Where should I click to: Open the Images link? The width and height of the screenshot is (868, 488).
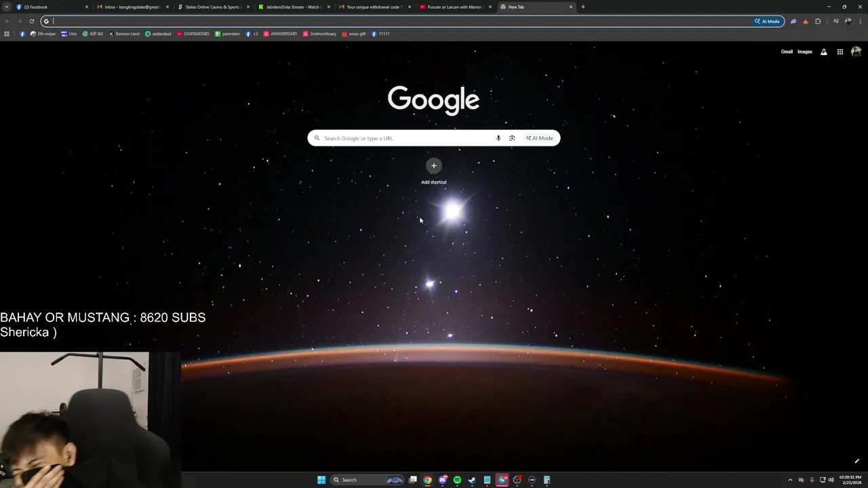click(x=805, y=52)
